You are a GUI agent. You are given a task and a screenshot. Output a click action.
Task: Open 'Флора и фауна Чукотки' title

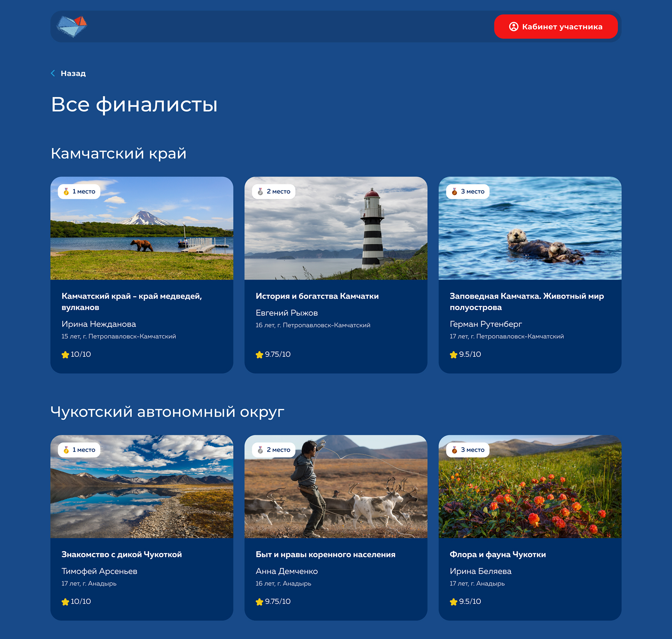pos(497,555)
